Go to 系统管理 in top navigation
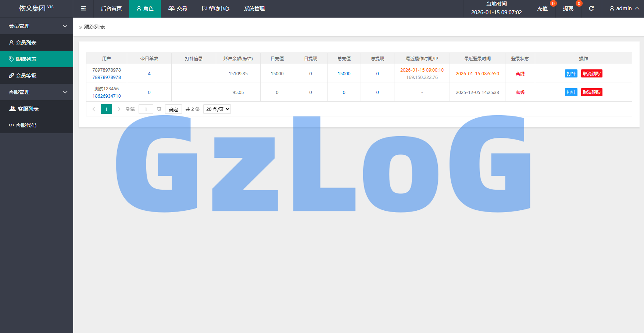Viewport: 644px width, 333px height. [254, 8]
